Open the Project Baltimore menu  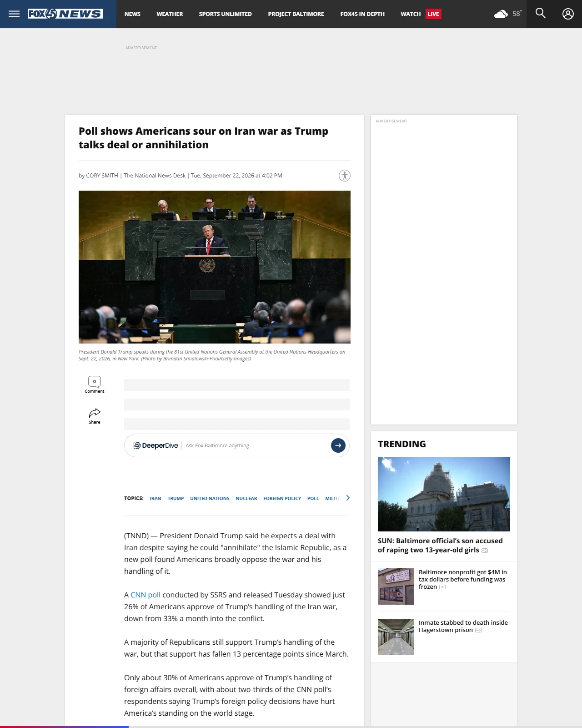pyautogui.click(x=296, y=14)
